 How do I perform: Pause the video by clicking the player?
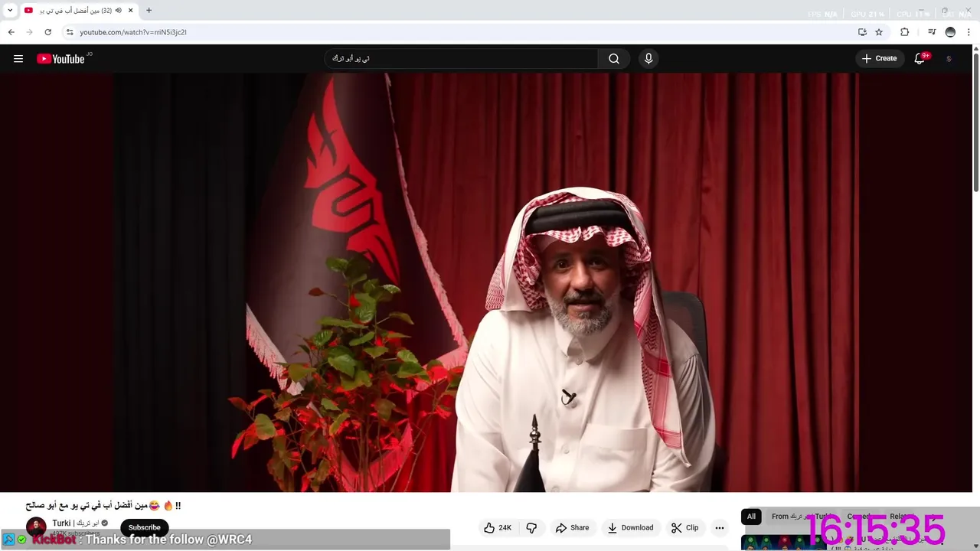click(x=485, y=282)
